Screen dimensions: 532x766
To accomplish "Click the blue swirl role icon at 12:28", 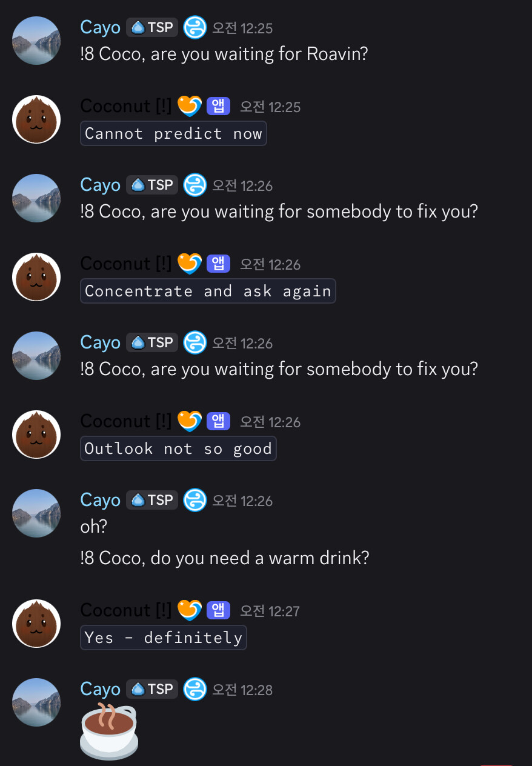I will coord(195,690).
